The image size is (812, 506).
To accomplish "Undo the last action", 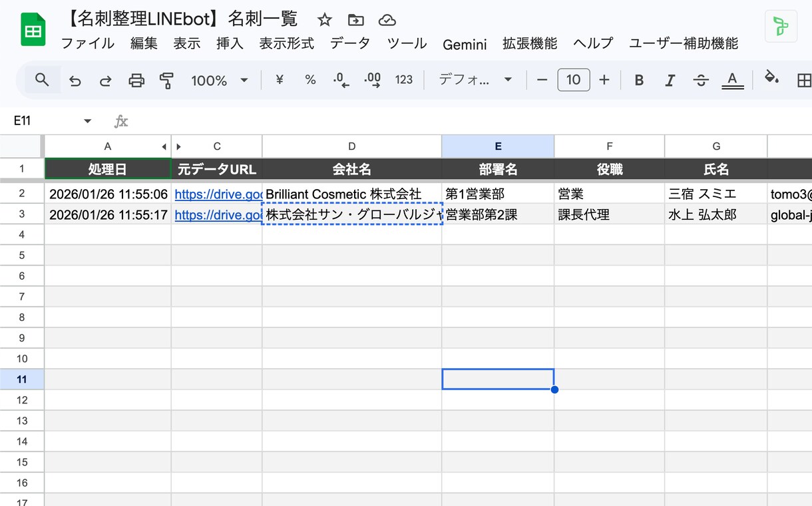I will [75, 81].
